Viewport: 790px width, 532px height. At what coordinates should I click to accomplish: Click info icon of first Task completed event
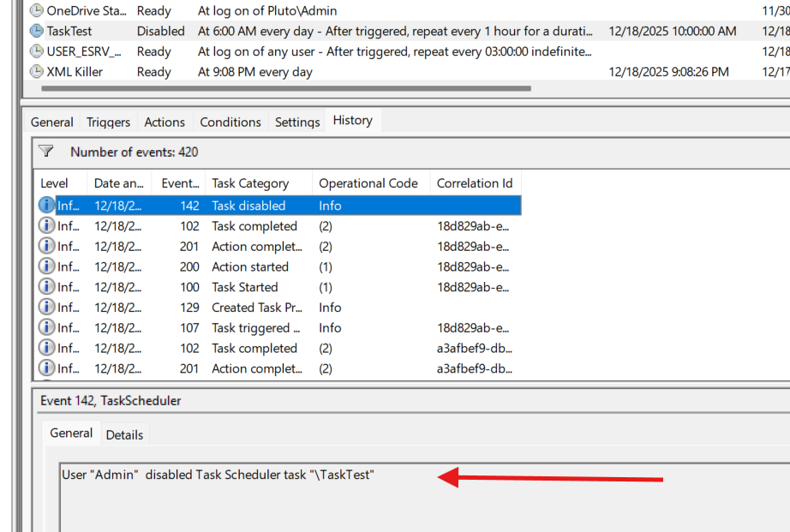point(46,225)
